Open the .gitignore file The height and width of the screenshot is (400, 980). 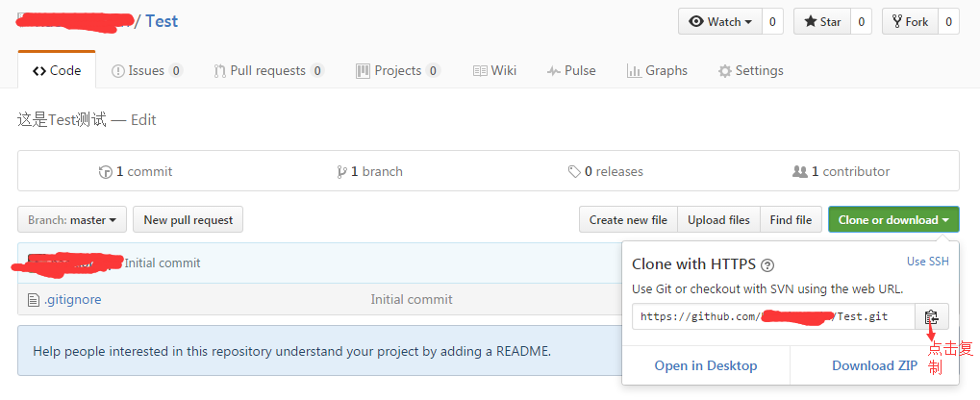tap(72, 300)
